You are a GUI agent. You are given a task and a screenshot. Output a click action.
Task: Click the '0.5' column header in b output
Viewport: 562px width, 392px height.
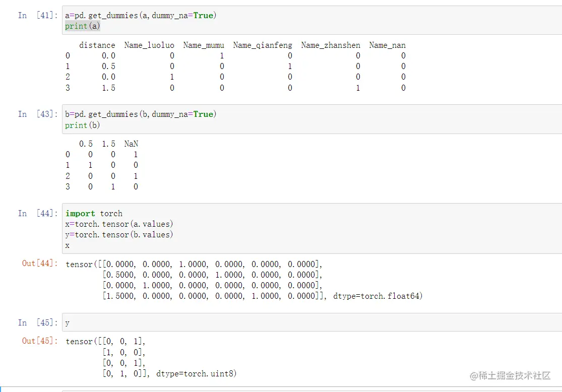pos(86,144)
